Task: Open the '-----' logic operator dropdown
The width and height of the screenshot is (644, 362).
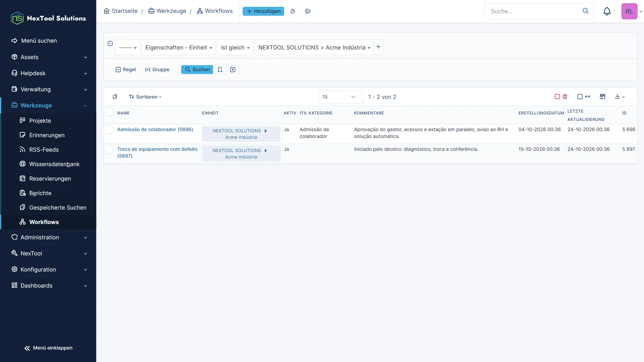Action: click(128, 47)
